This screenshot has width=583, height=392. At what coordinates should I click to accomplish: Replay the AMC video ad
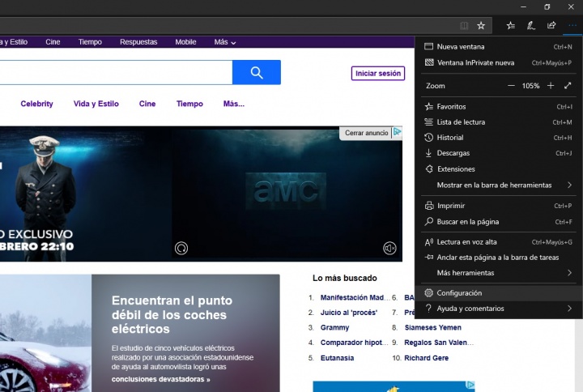[181, 248]
